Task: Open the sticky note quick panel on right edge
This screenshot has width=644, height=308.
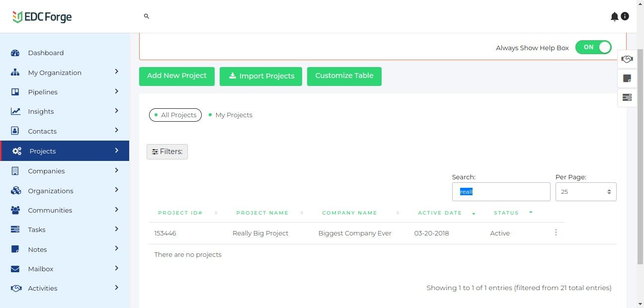Action: (x=627, y=78)
